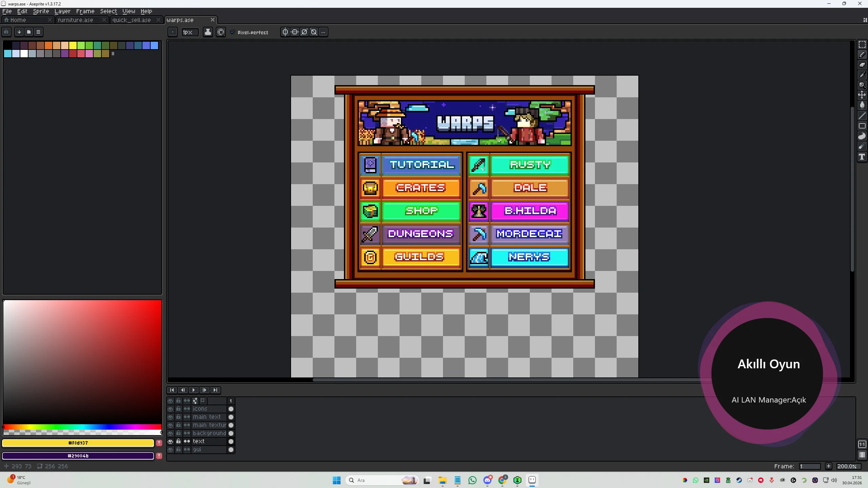Click the right diagonal symmetry button
The width and height of the screenshot is (868, 488).
(304, 32)
